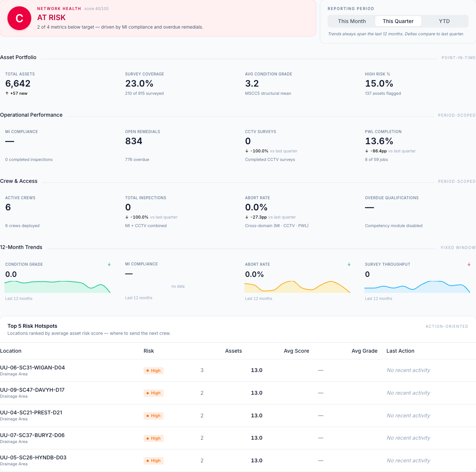Click No recent activity for HYNDB-D03
Viewport: 476px width, 472px height.
tap(408, 460)
